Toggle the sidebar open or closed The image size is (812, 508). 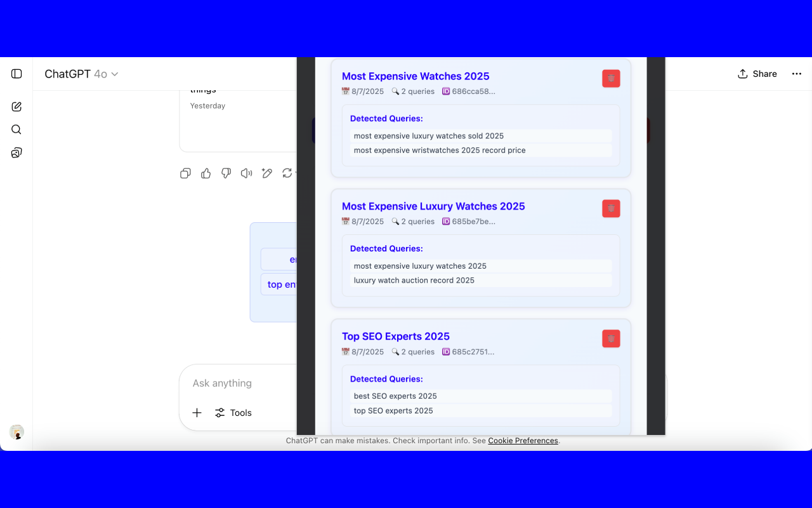[x=16, y=74]
